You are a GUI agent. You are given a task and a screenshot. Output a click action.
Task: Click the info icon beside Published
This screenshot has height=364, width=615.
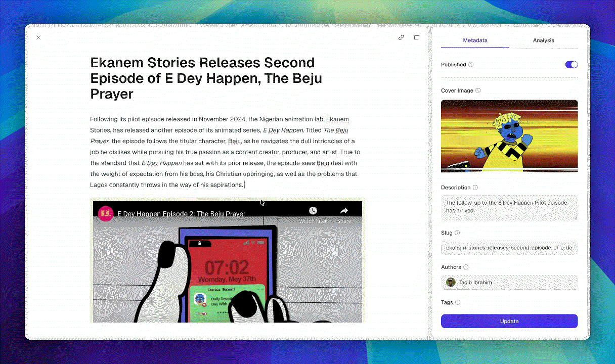[471, 65]
